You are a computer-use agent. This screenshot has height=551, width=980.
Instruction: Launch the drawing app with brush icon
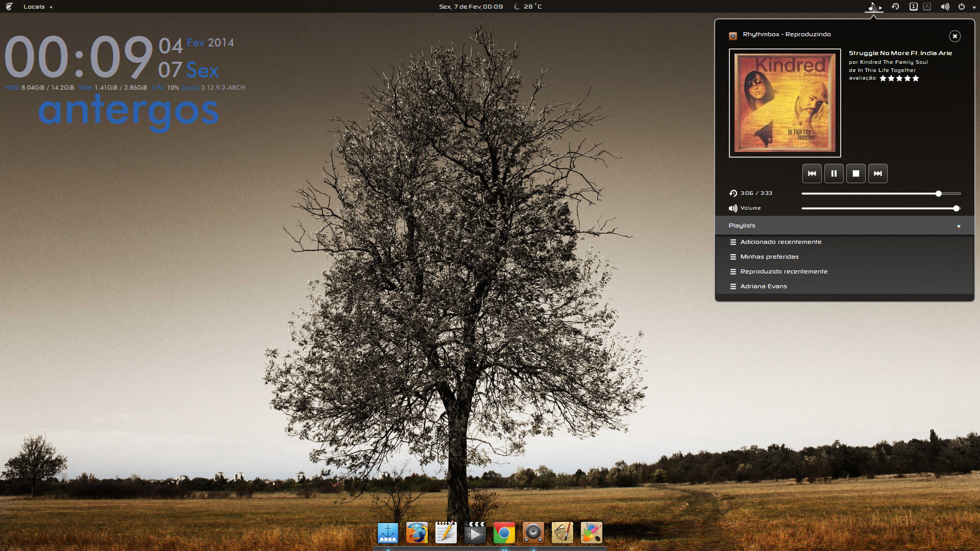pyautogui.click(x=562, y=533)
